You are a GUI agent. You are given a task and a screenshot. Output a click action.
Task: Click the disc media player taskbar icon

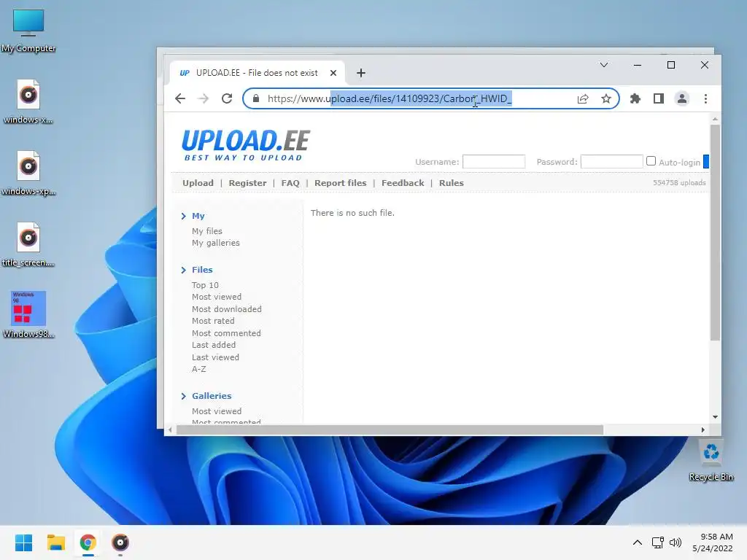(120, 542)
